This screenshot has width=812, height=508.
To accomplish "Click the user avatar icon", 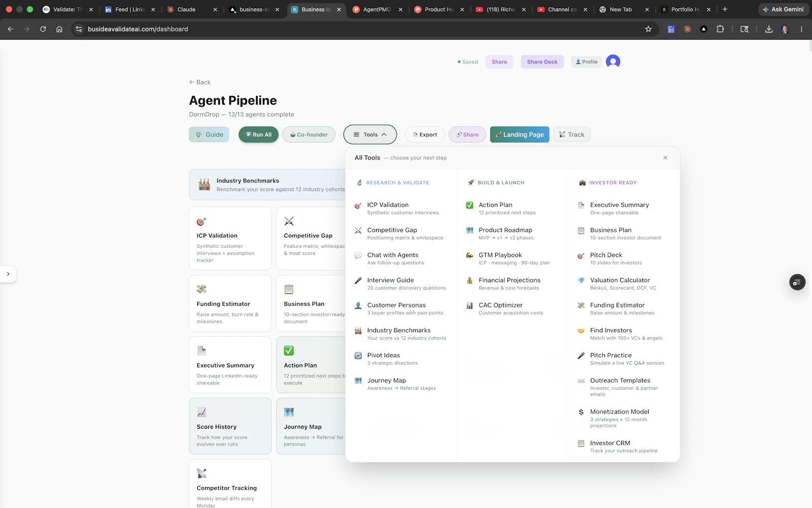I will coord(613,61).
